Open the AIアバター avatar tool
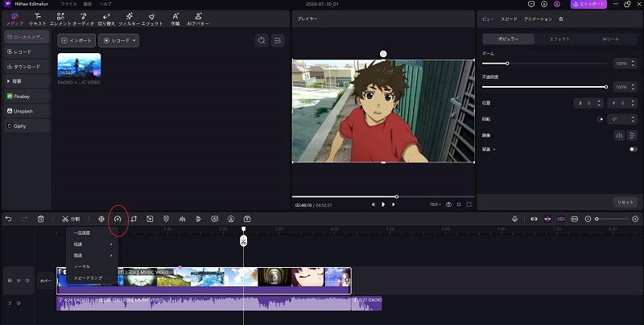Image resolution: width=644 pixels, height=325 pixels. coord(198,19)
